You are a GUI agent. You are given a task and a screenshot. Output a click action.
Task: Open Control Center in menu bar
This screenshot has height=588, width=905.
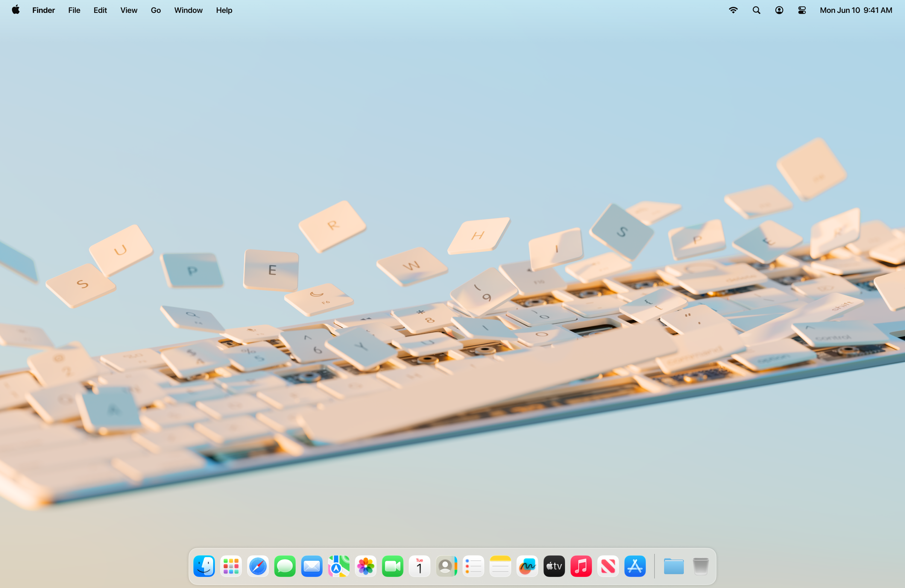[x=802, y=10]
